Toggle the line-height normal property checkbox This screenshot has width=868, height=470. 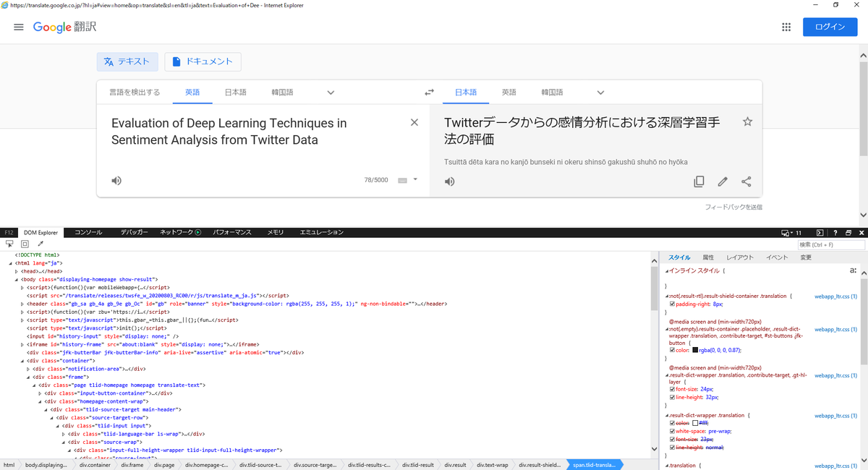672,448
